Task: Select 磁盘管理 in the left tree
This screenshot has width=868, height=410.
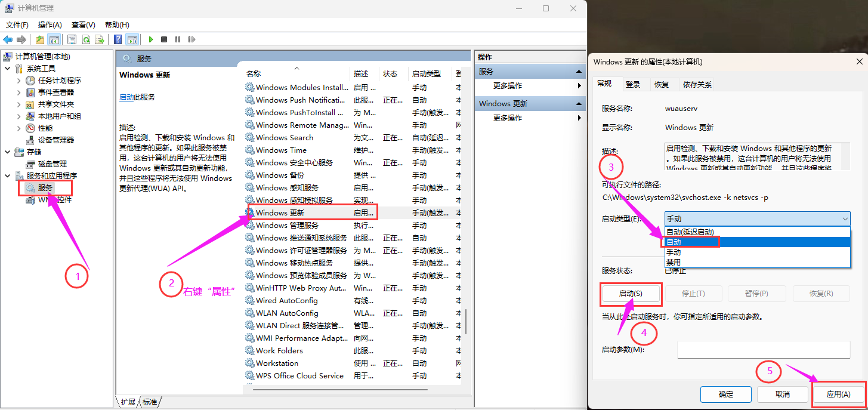Action: click(x=52, y=164)
